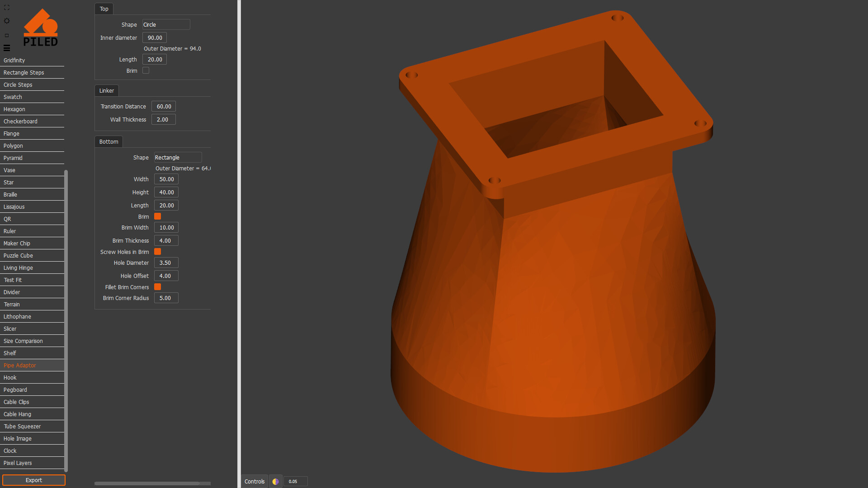868x488 pixels.
Task: Enable Brim in the Top section
Action: (x=146, y=70)
